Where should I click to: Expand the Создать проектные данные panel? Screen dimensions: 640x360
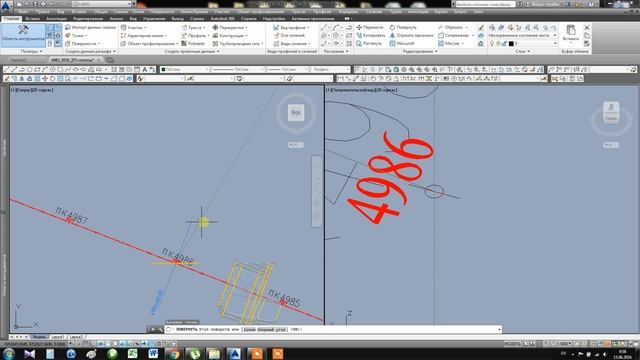pyautogui.click(x=192, y=51)
